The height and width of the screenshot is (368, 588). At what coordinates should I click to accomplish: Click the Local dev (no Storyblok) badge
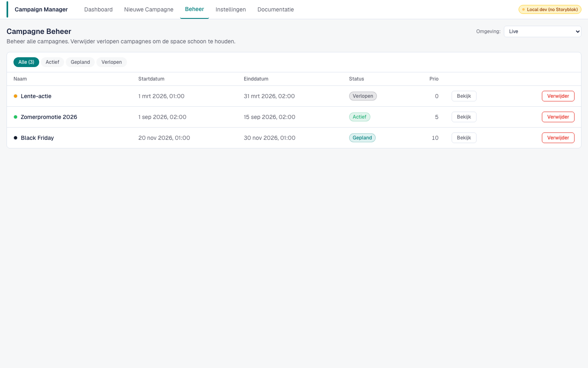click(x=550, y=9)
